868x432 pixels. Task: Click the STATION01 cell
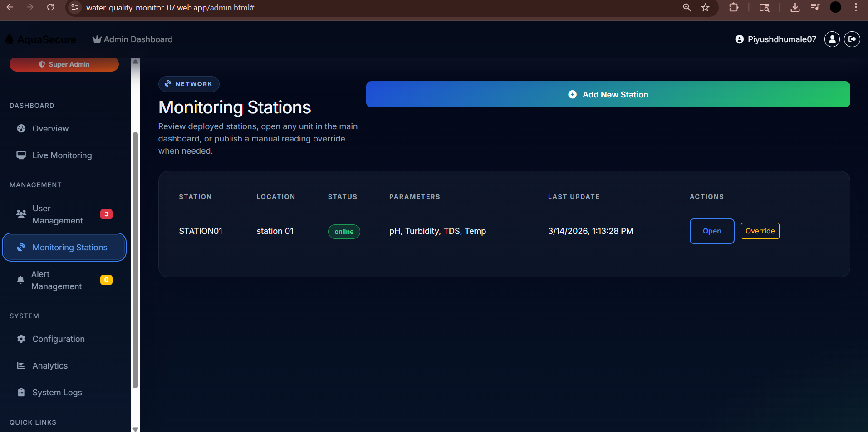point(201,231)
